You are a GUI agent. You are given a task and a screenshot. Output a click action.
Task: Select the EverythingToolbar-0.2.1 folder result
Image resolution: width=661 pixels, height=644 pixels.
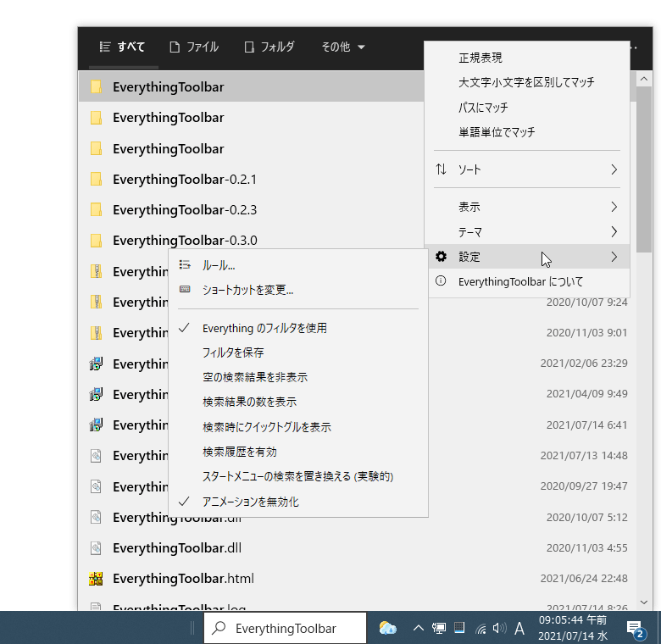(251, 179)
